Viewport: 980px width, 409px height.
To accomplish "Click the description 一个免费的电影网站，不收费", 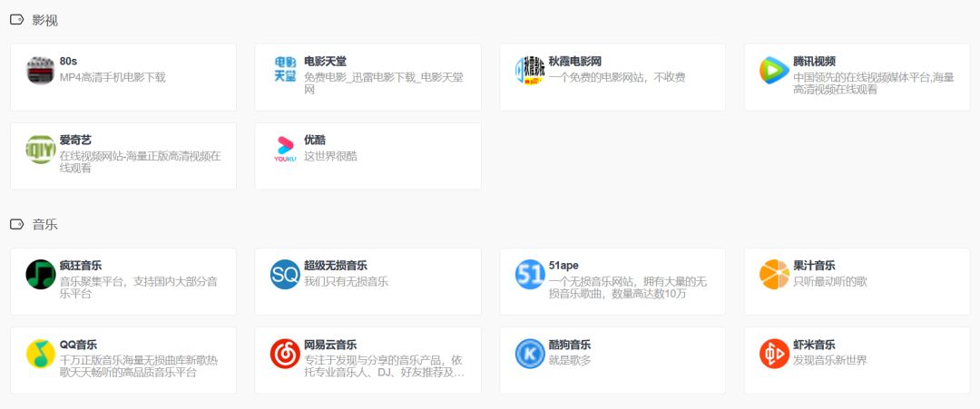I will pos(617,77).
